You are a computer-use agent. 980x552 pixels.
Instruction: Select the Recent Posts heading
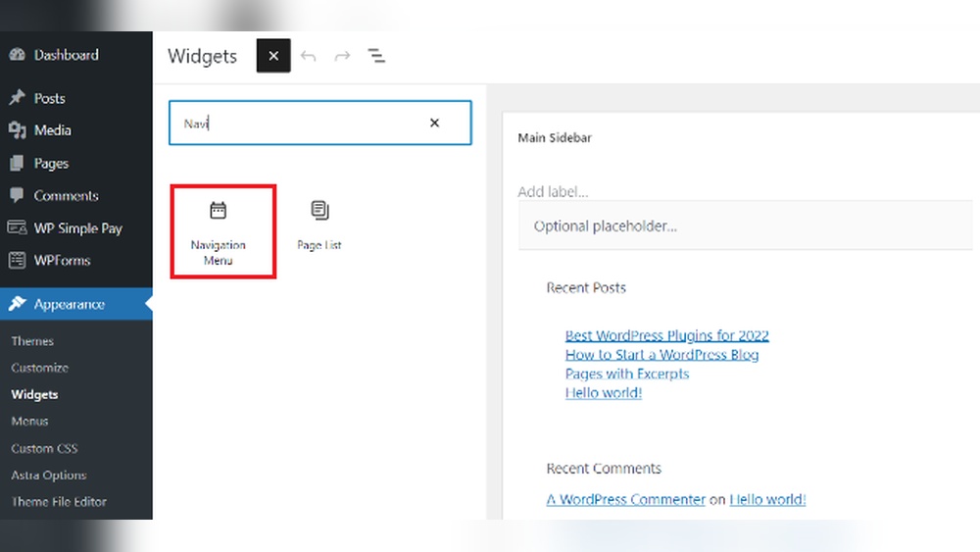click(x=586, y=287)
